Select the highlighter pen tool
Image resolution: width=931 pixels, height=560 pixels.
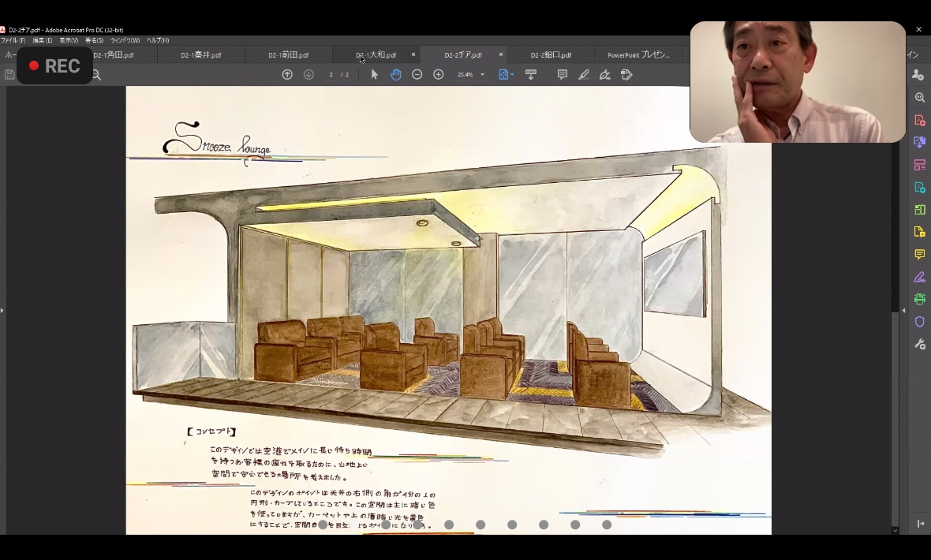pyautogui.click(x=584, y=74)
